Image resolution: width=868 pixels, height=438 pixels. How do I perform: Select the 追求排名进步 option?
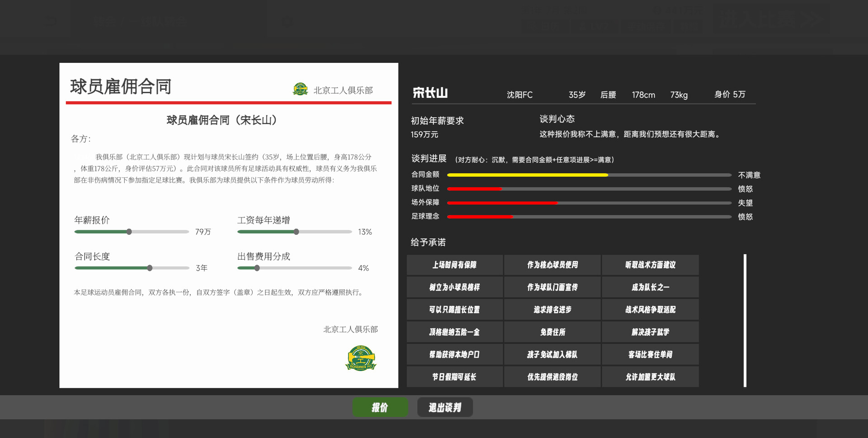click(552, 309)
